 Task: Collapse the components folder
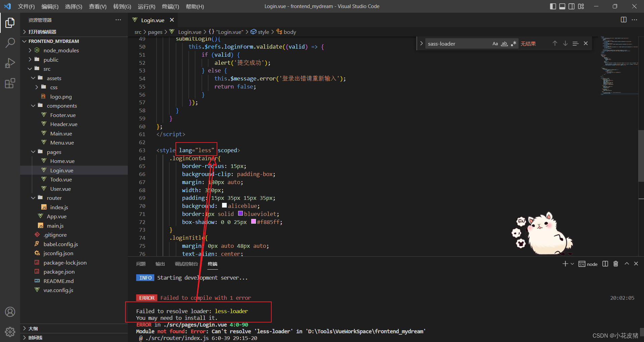pos(62,106)
